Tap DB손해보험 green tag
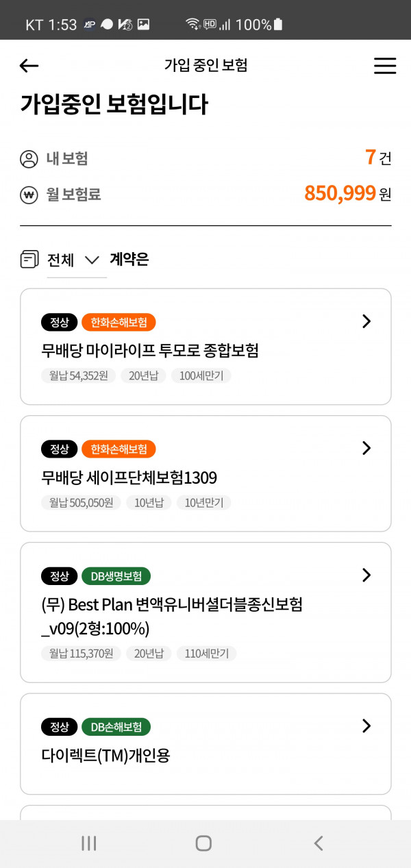The height and width of the screenshot is (868, 411). [116, 727]
